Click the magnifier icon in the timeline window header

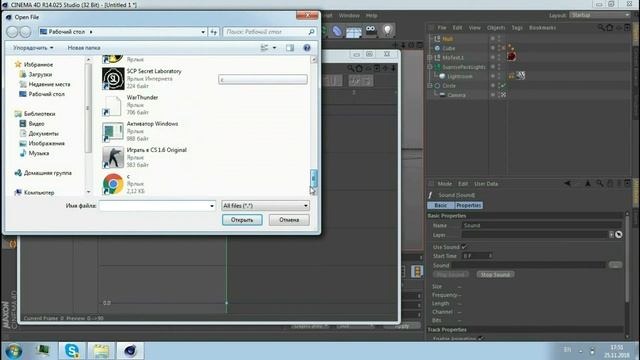351,68
